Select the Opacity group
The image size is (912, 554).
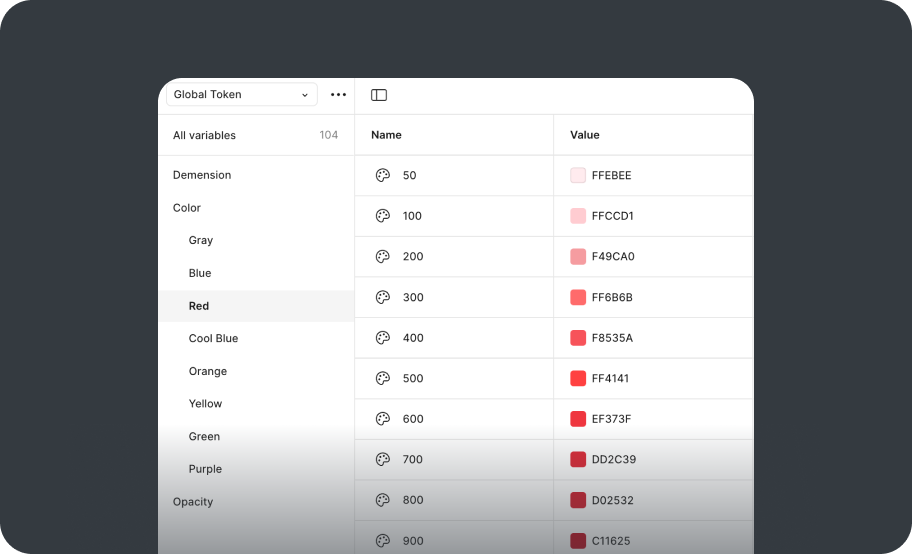coord(193,502)
